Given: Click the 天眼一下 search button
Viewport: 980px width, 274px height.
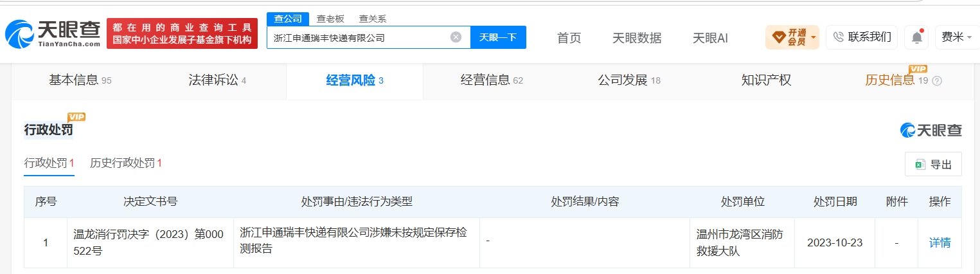Looking at the screenshot, I should [x=498, y=37].
